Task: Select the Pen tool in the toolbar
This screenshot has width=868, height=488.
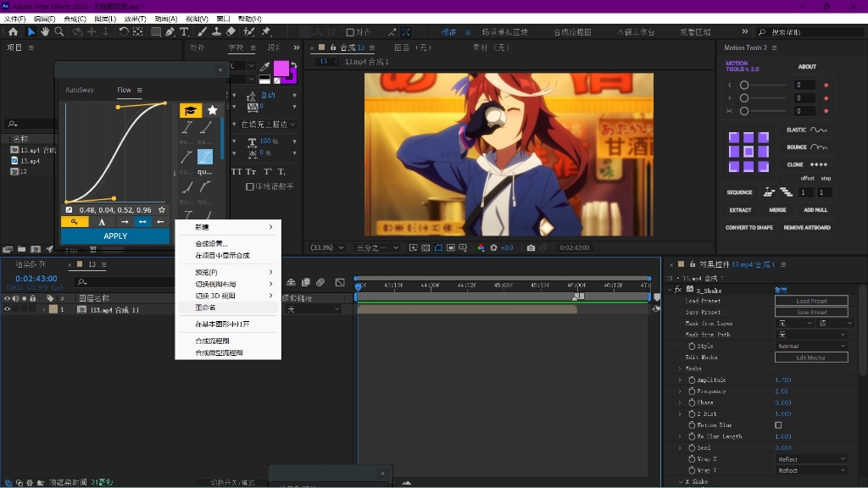Action: (170, 32)
